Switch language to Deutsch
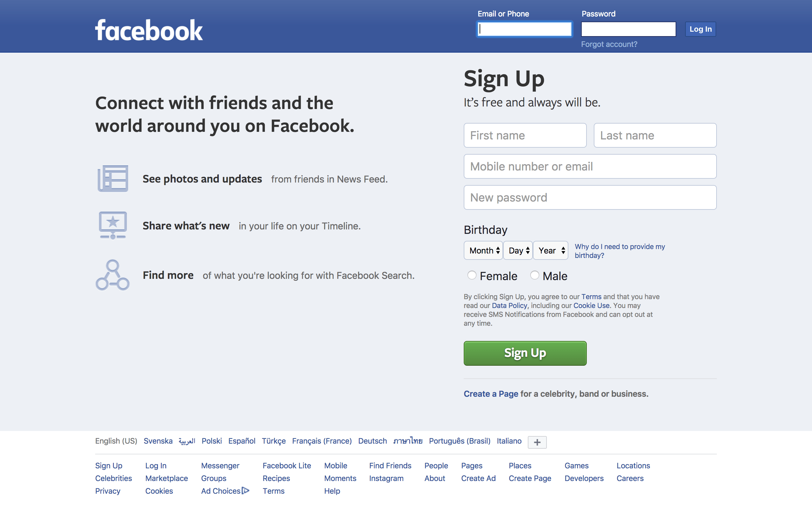 tap(372, 441)
